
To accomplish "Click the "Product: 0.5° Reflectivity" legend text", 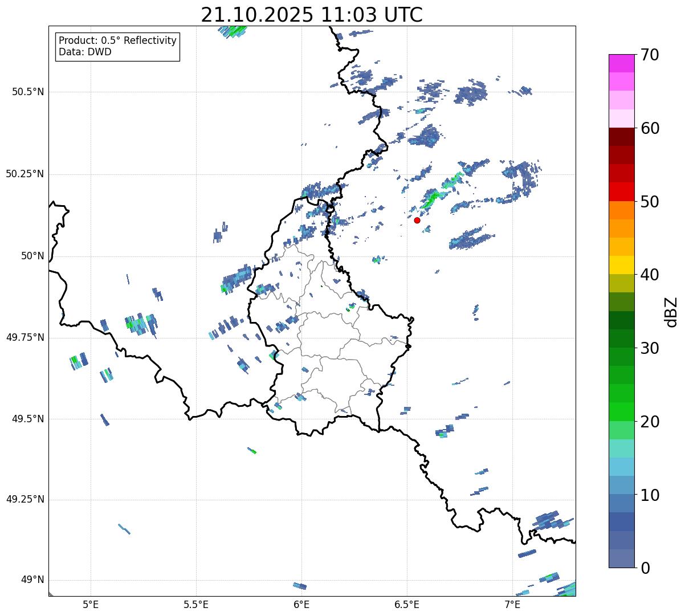I will click(117, 41).
